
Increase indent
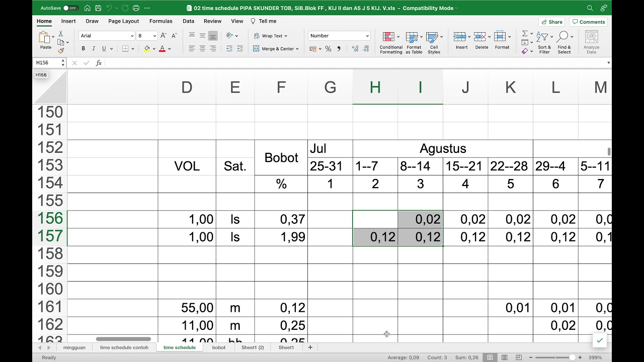point(240,49)
